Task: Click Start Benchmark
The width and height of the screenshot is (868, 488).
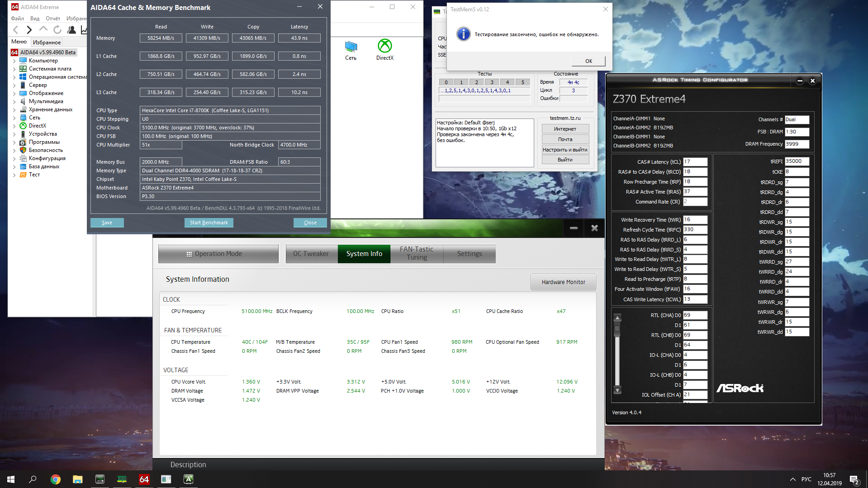Action: coord(209,223)
